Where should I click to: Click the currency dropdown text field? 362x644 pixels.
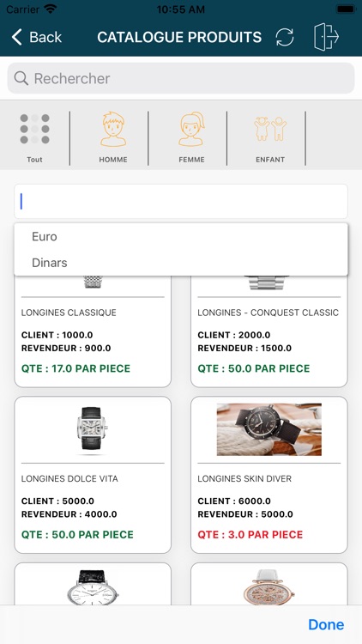click(x=181, y=201)
